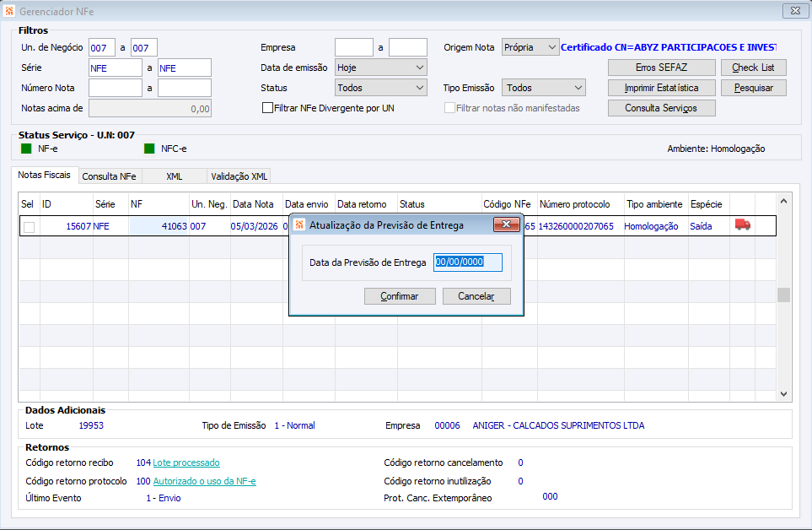
Task: Cancel the delivery forecast dialog
Action: tap(476, 296)
